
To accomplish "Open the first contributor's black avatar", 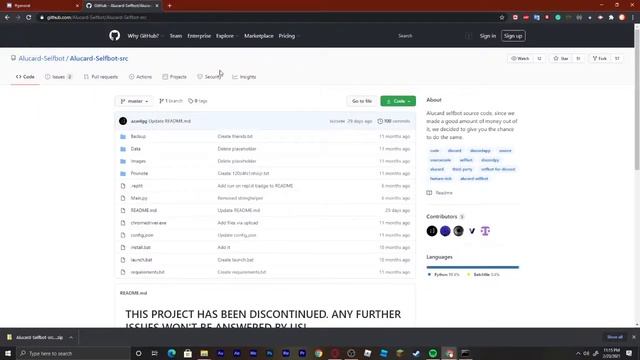I will click(x=432, y=231).
